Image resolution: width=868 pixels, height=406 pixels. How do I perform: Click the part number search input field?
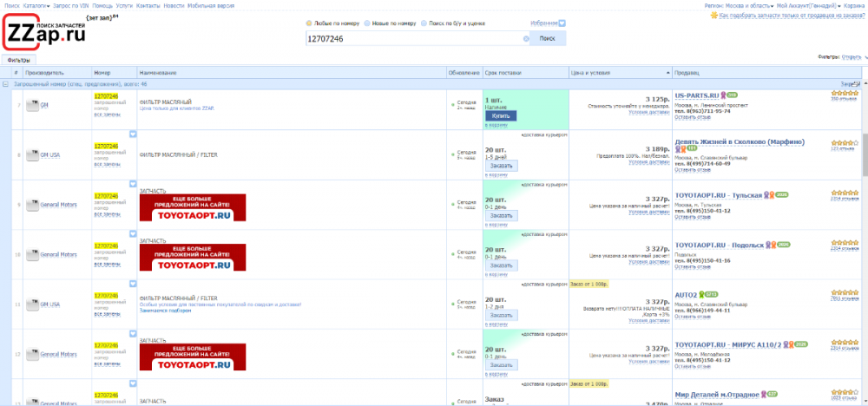tap(413, 39)
